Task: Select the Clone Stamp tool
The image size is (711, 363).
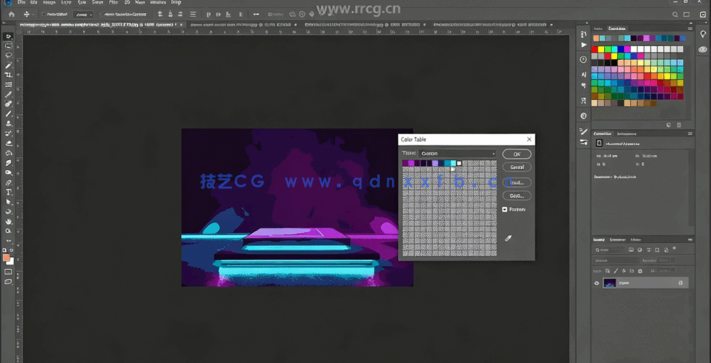Action: [x=8, y=124]
